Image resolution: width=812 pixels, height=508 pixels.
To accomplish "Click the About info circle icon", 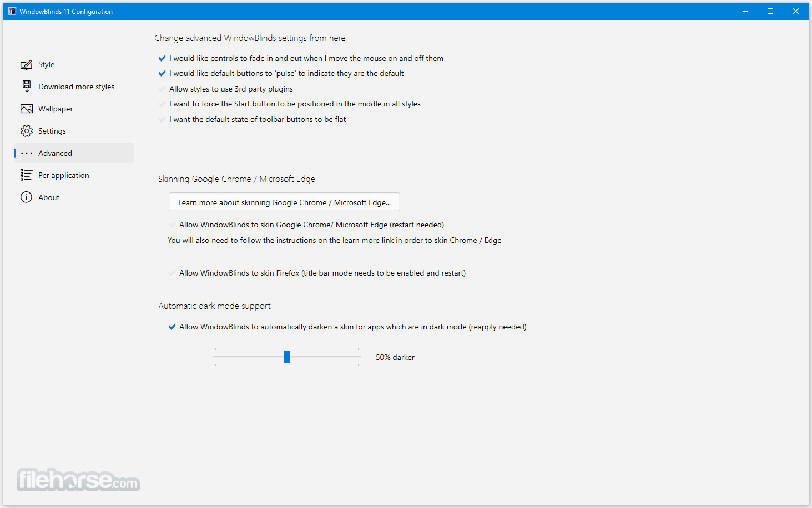I will (26, 197).
